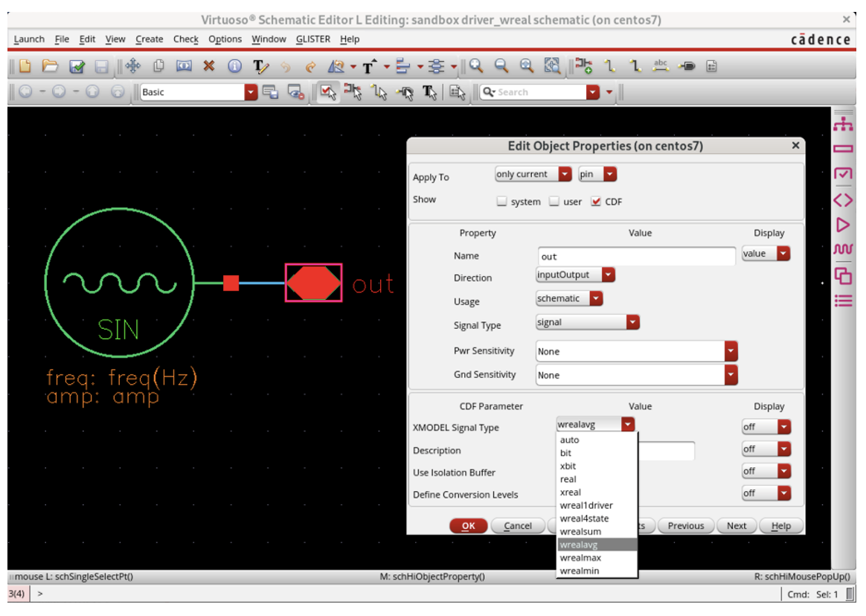
Task: Click the Create Pin toolbar icon
Action: point(687,67)
